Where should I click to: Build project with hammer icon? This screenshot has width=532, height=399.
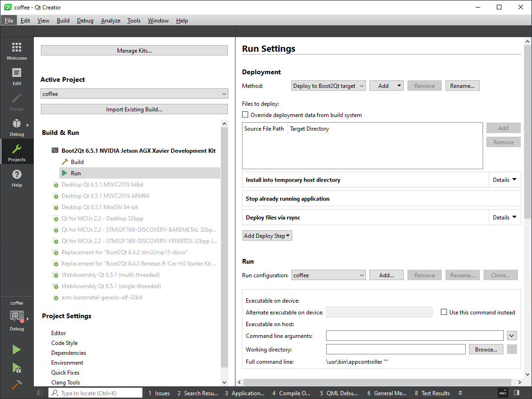click(16, 385)
